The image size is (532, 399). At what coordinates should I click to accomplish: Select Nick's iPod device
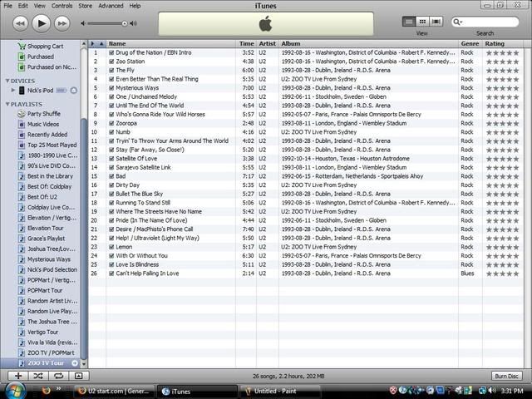point(40,91)
